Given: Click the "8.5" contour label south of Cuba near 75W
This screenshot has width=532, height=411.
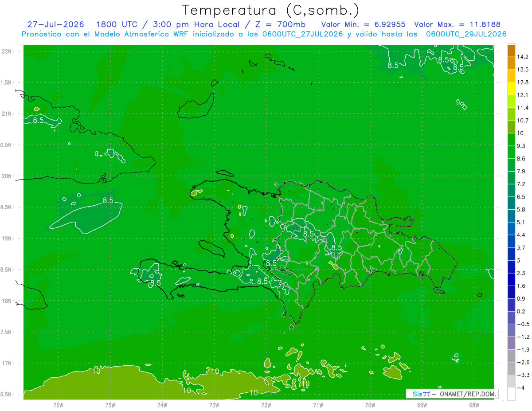Looking at the screenshot, I should pyautogui.click(x=108, y=200).
